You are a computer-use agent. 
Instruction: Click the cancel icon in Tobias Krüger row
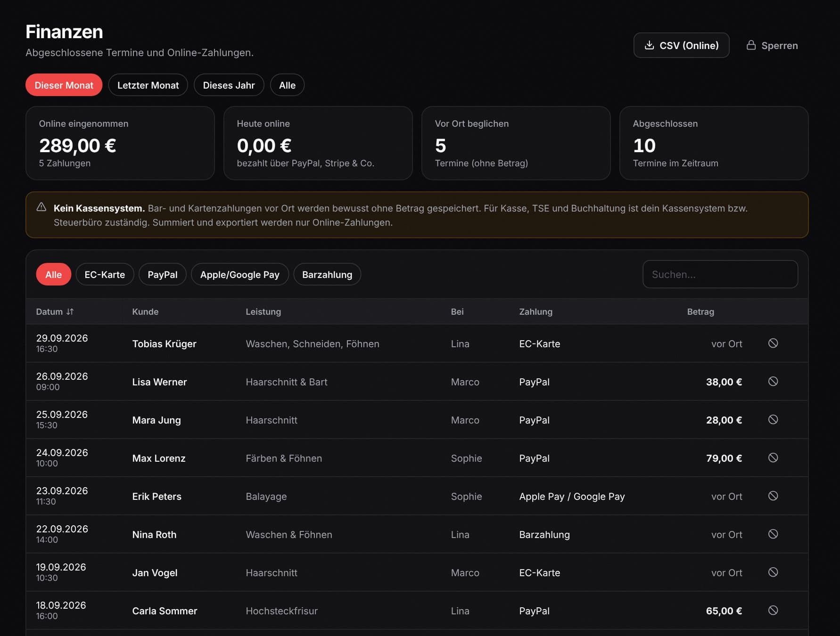(773, 343)
